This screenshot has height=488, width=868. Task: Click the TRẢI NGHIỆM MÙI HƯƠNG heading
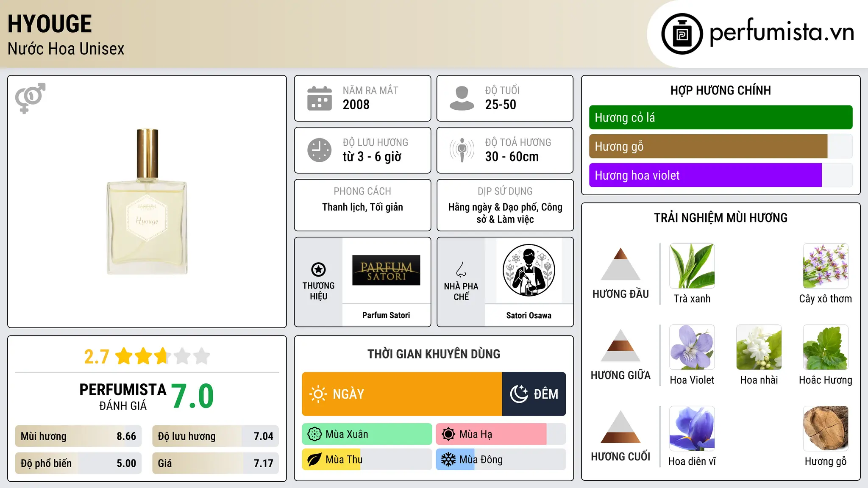tap(721, 218)
